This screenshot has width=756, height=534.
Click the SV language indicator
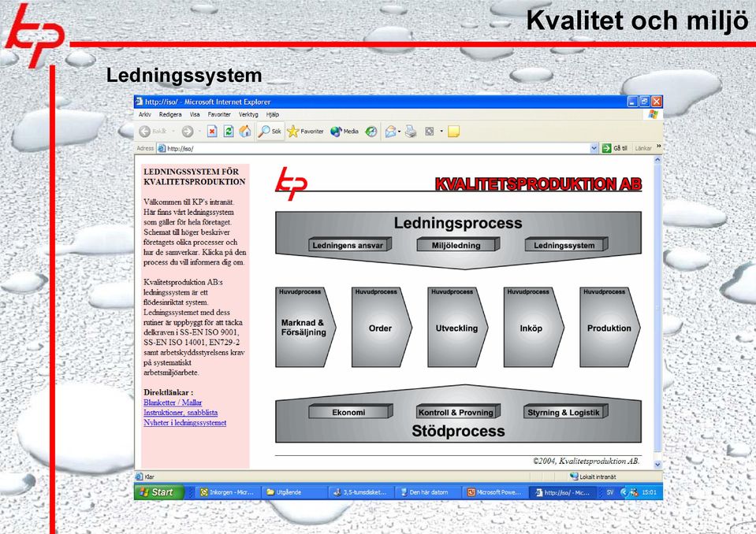point(610,492)
